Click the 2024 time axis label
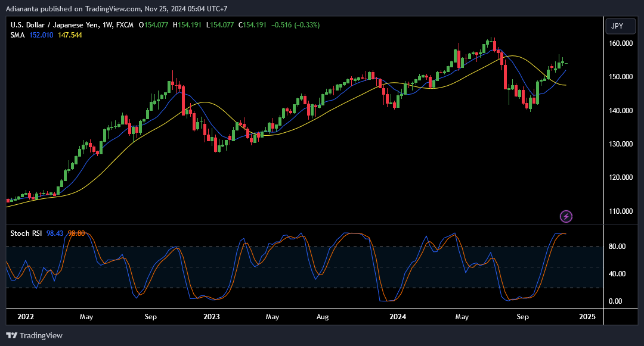This screenshot has height=346, width=644. (x=398, y=317)
